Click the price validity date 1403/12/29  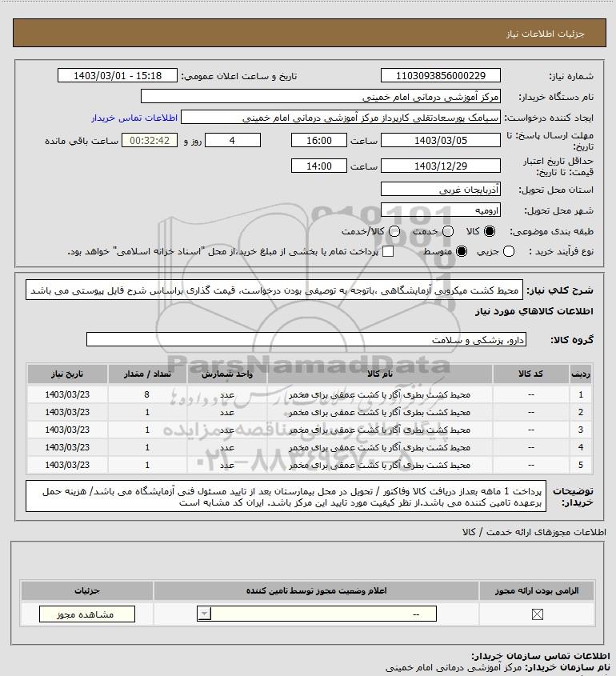pyautogui.click(x=441, y=166)
